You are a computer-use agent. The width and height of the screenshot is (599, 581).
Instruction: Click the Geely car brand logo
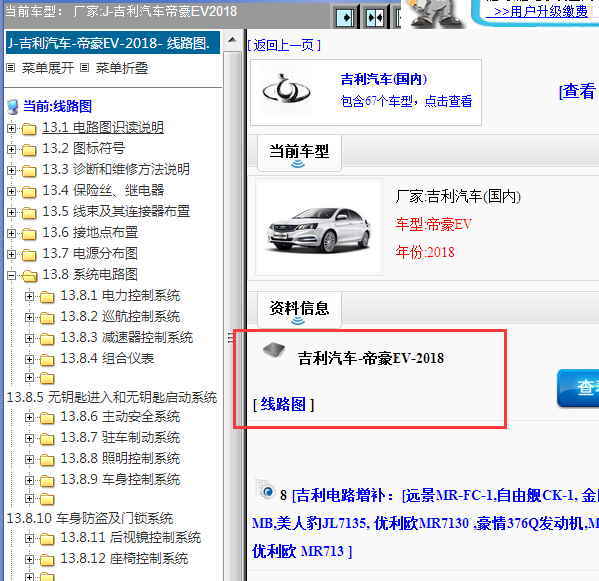[286, 90]
